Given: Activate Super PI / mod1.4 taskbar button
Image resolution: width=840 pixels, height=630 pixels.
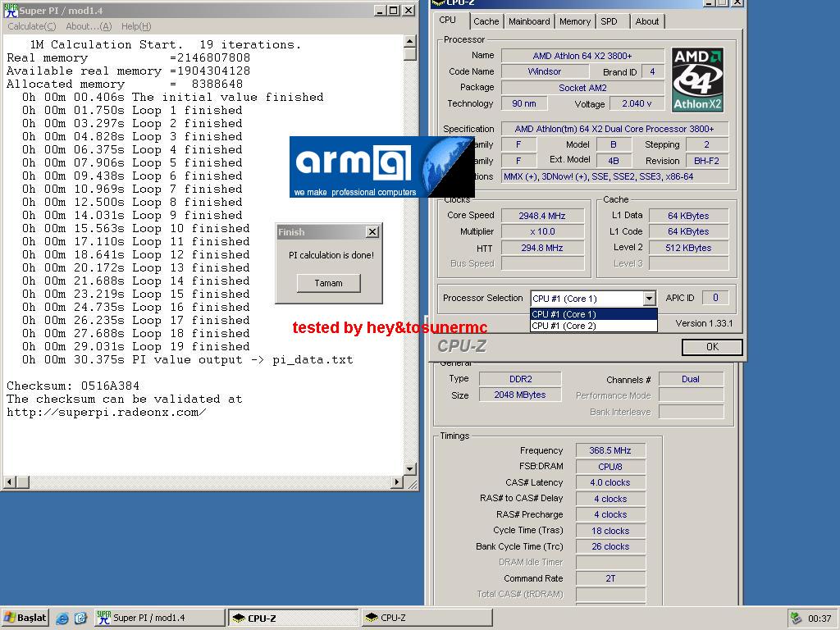Looking at the screenshot, I should (x=160, y=618).
